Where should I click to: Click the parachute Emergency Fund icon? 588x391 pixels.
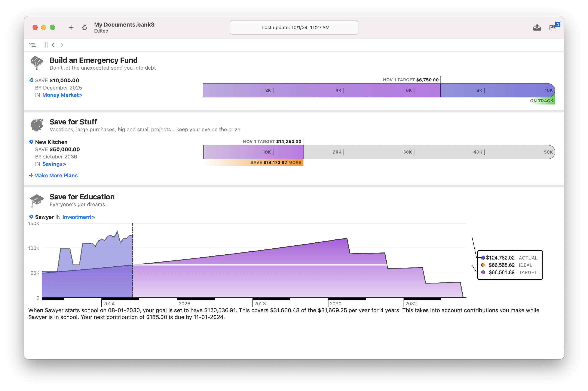(x=37, y=63)
